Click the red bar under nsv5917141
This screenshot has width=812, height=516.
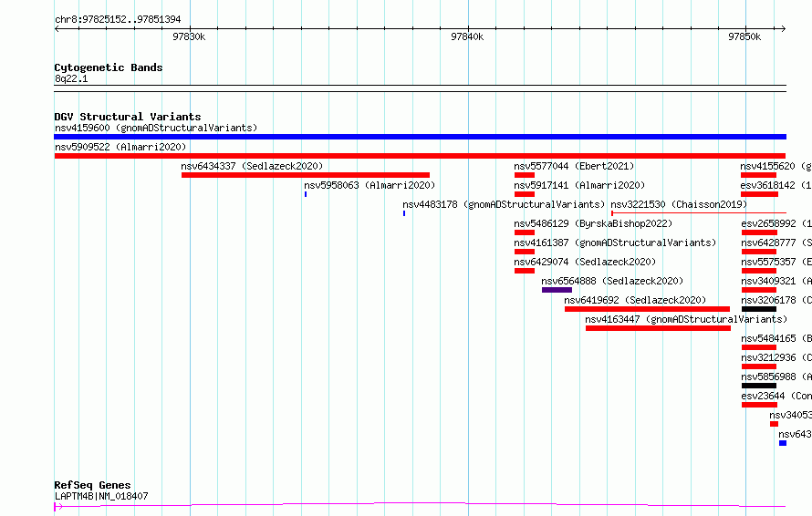point(524,194)
